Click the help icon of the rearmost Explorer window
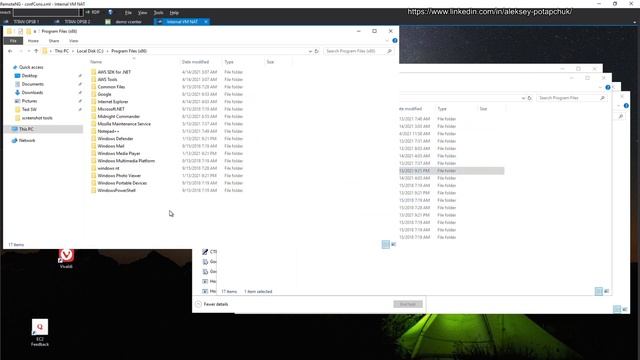This screenshot has width=640, height=360. tap(626, 106)
